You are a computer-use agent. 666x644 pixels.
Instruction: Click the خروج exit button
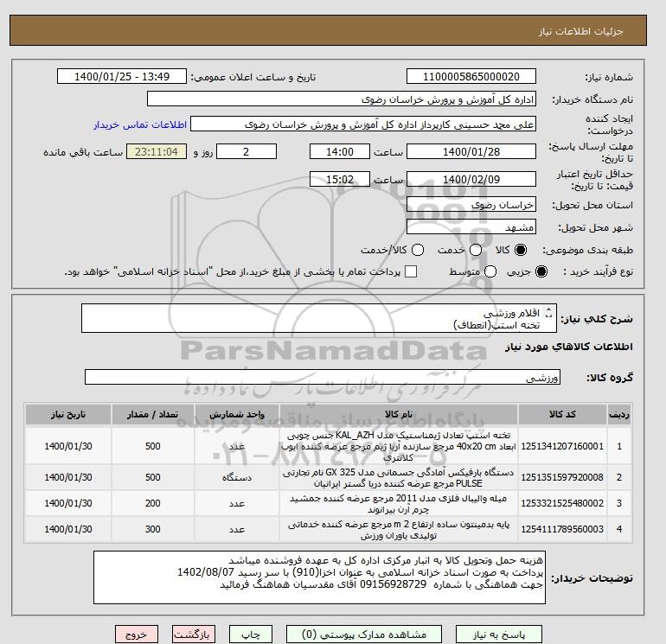pos(137,634)
